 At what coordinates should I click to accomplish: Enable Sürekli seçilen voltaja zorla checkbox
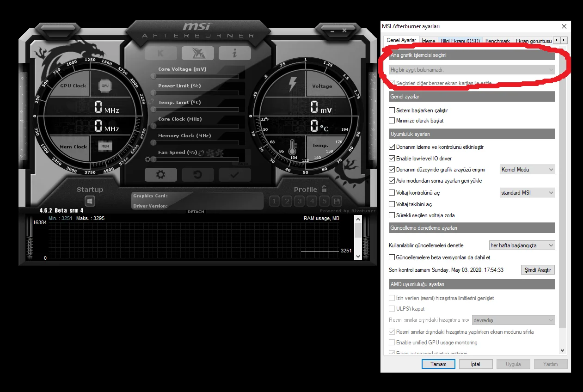click(x=392, y=215)
